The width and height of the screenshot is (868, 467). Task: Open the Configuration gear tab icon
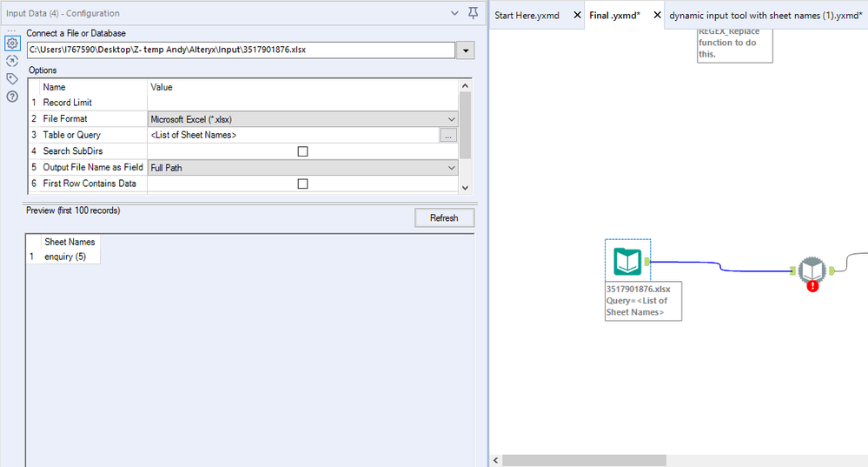pyautogui.click(x=12, y=43)
